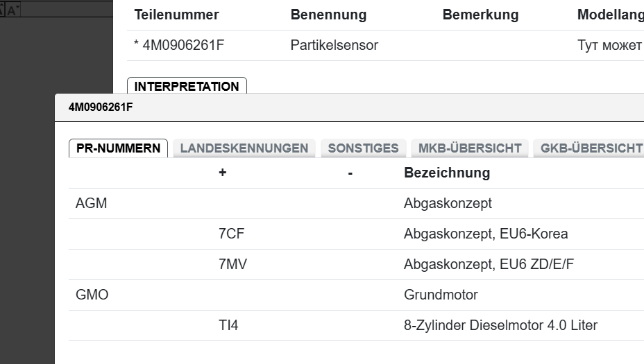Select the TI4 PR number
Screen dimensions: 644x364
click(x=228, y=325)
